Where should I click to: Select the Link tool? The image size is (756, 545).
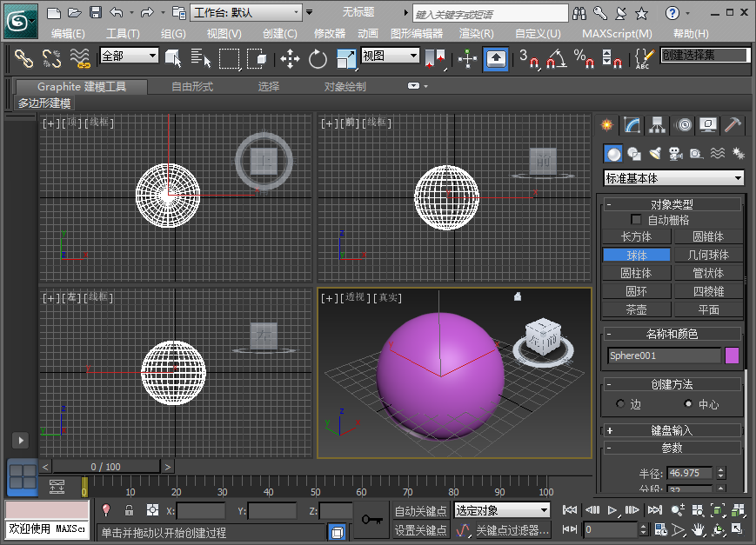coord(23,59)
